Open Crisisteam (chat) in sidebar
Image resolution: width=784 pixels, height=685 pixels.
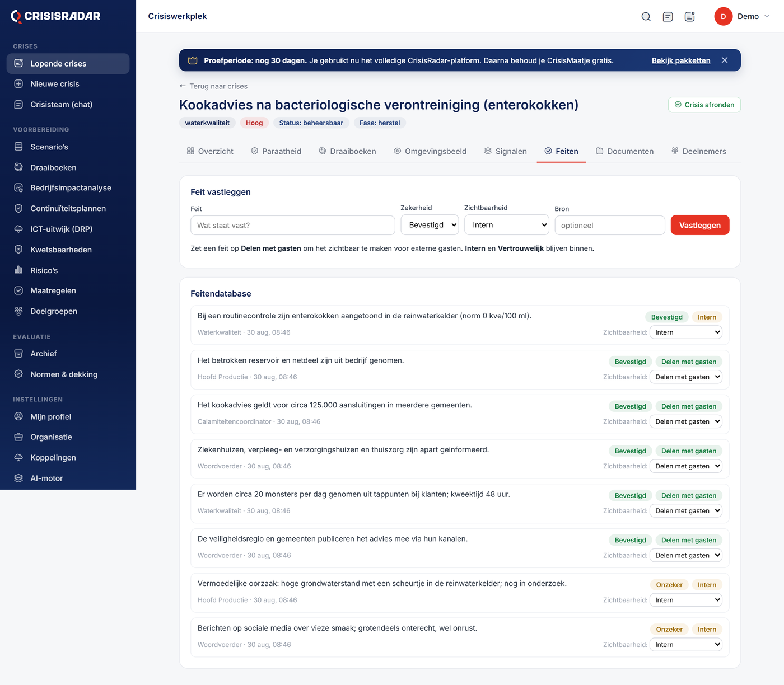tap(68, 105)
